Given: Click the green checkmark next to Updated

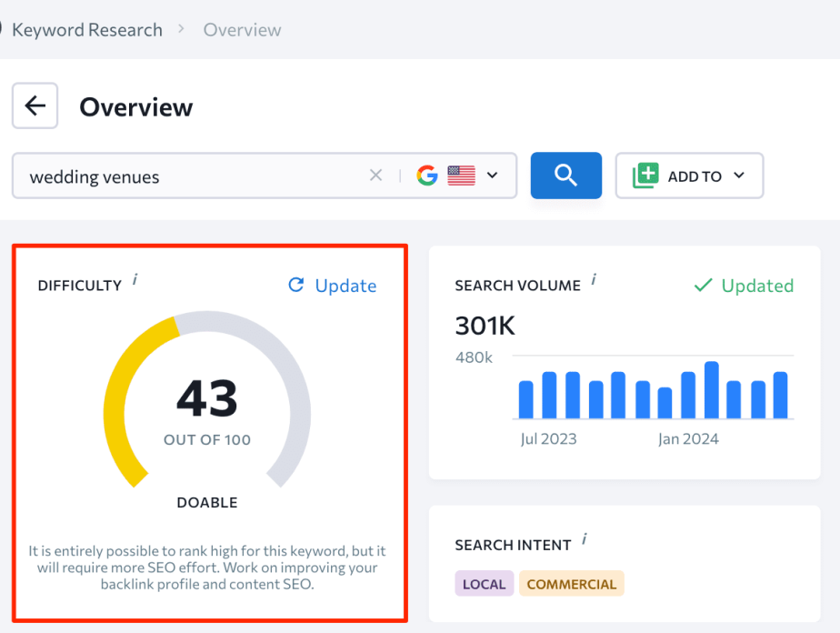Looking at the screenshot, I should (702, 286).
